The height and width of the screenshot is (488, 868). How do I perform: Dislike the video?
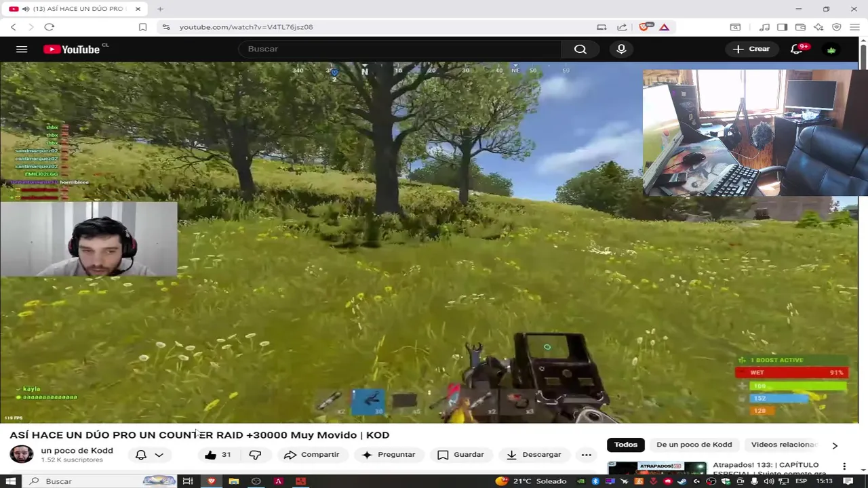(x=255, y=455)
